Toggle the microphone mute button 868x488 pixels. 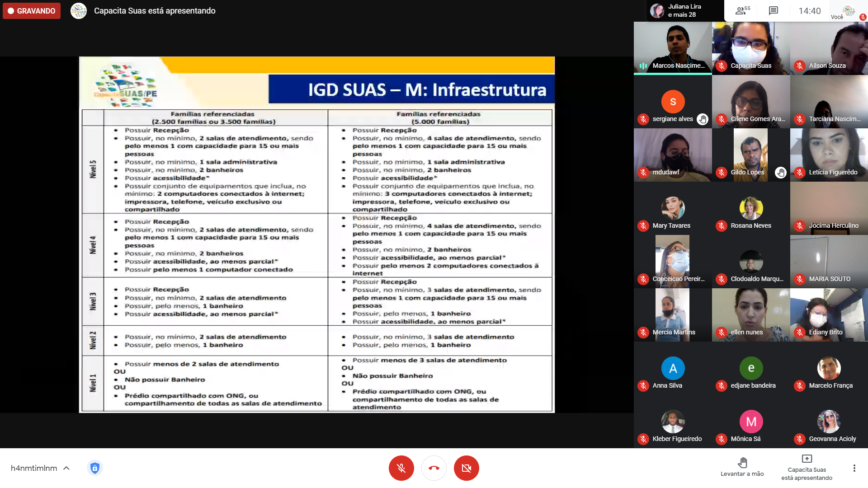(401, 468)
